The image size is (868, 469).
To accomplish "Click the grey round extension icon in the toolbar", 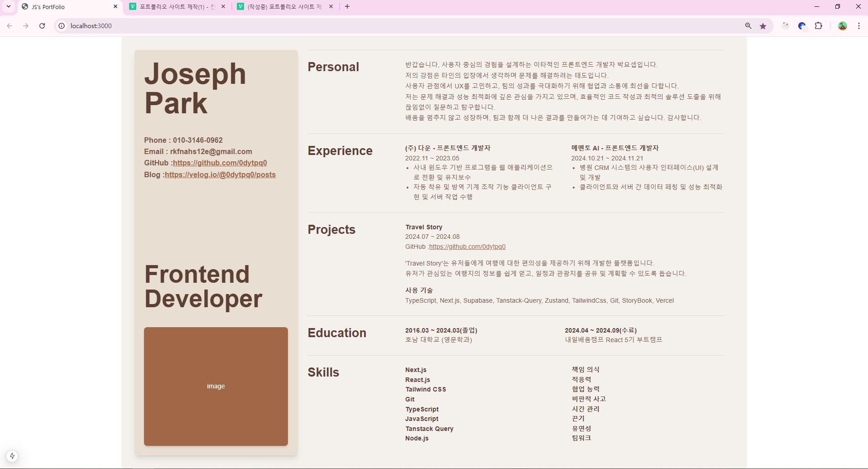I will point(786,26).
